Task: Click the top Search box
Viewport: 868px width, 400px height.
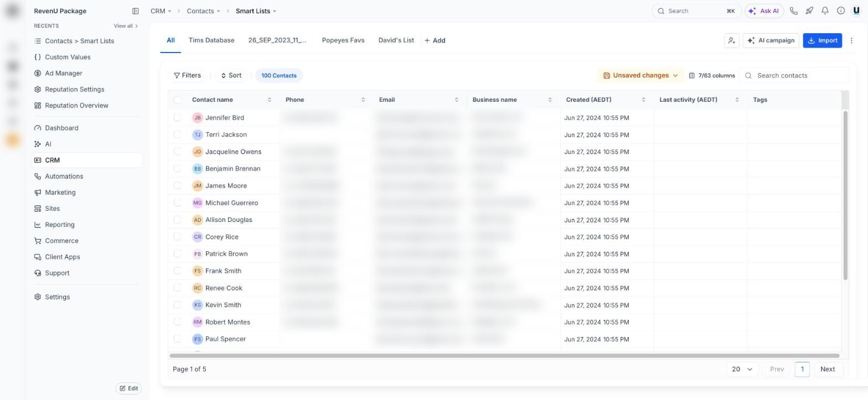Action: pyautogui.click(x=696, y=11)
